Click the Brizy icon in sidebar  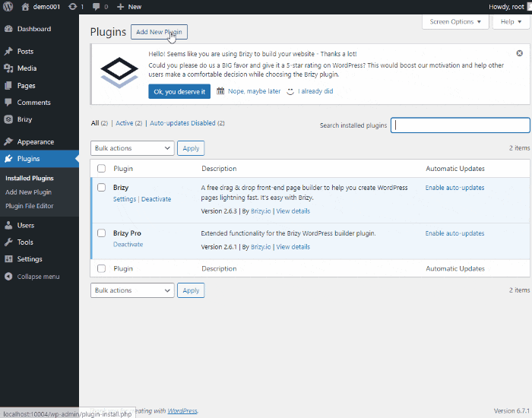tap(8, 119)
